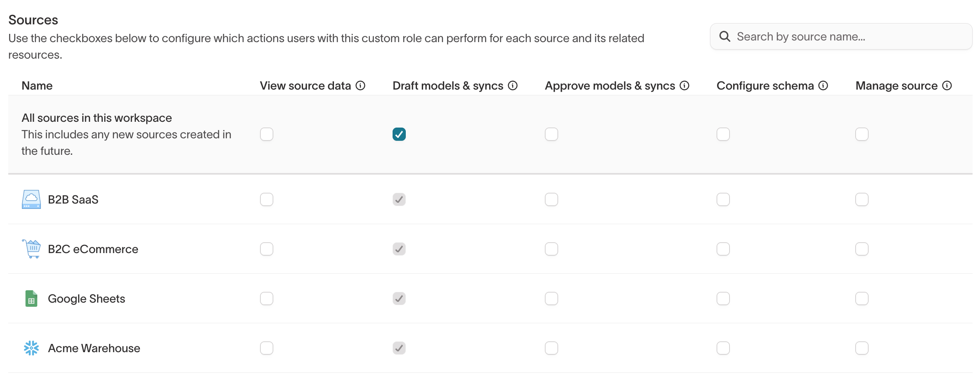The width and height of the screenshot is (980, 379).
Task: Click the Configure schema info icon
Action: [x=823, y=85]
